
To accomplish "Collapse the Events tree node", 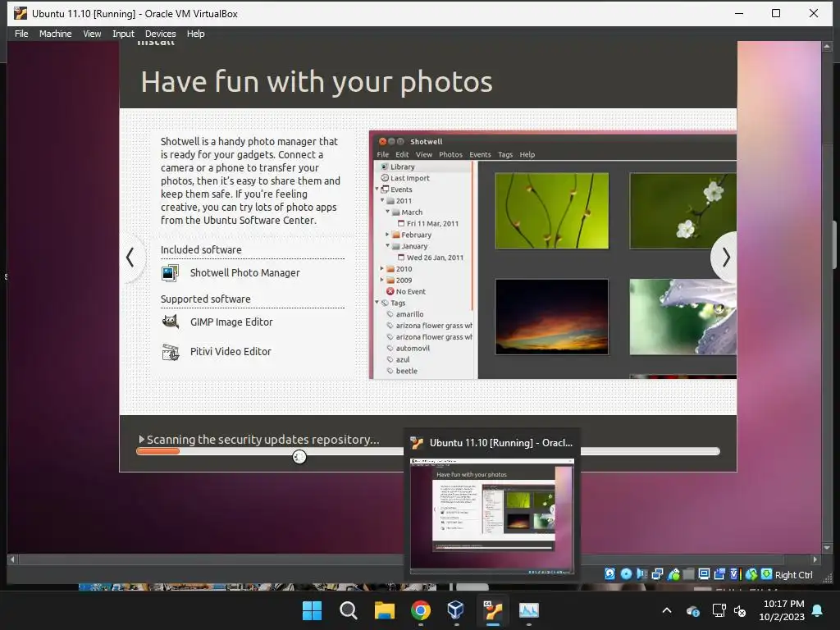I will 377,189.
